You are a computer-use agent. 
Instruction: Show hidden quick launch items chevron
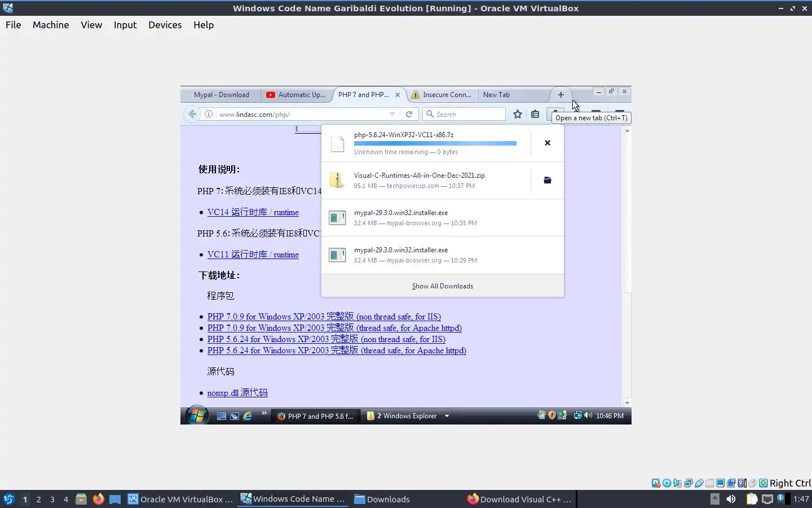(264, 414)
